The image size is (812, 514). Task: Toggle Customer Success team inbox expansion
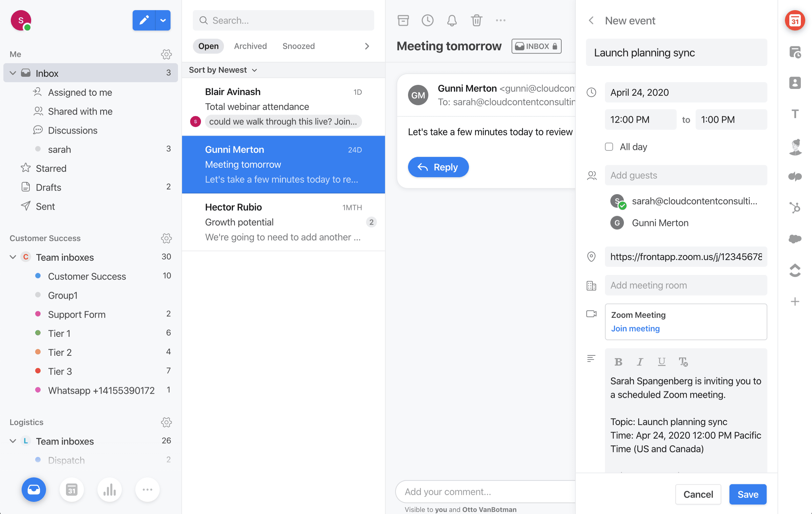pyautogui.click(x=13, y=257)
